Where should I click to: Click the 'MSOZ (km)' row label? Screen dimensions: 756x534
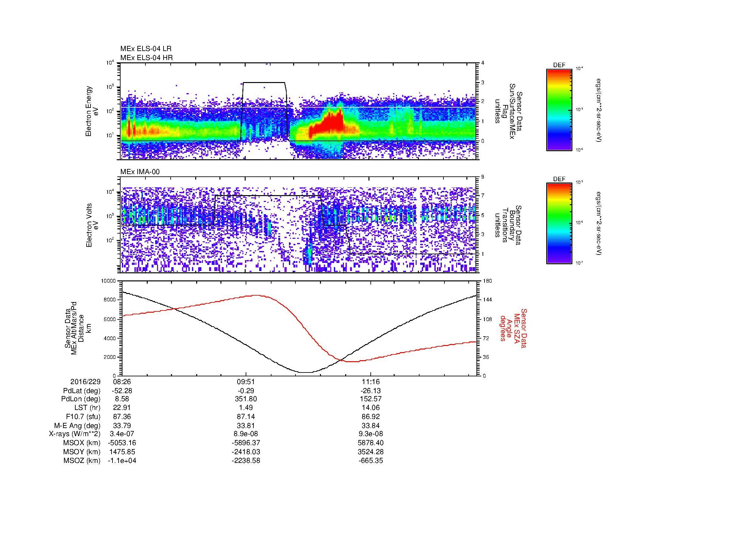[82, 461]
